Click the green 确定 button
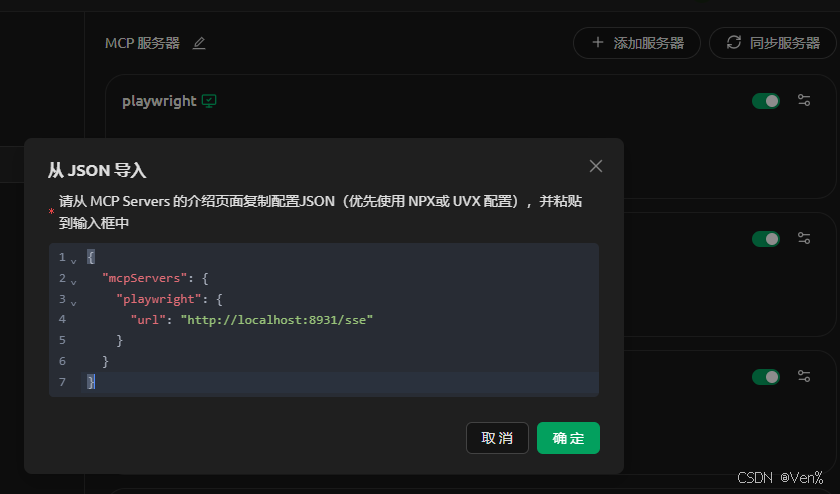The width and height of the screenshot is (840, 494). tap(568, 438)
